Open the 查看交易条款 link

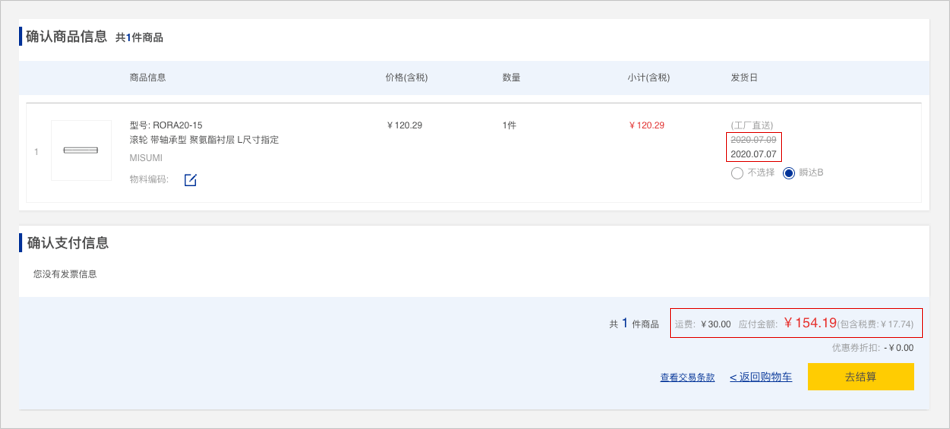(687, 377)
